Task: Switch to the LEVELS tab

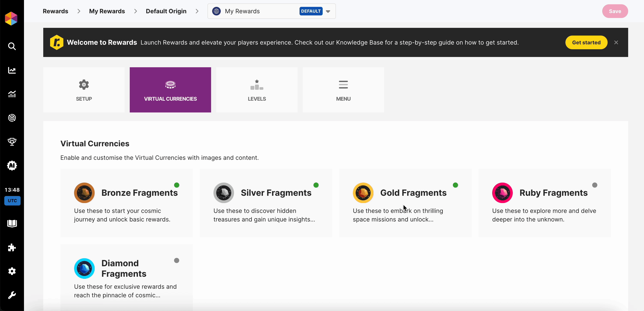Action: click(x=257, y=90)
